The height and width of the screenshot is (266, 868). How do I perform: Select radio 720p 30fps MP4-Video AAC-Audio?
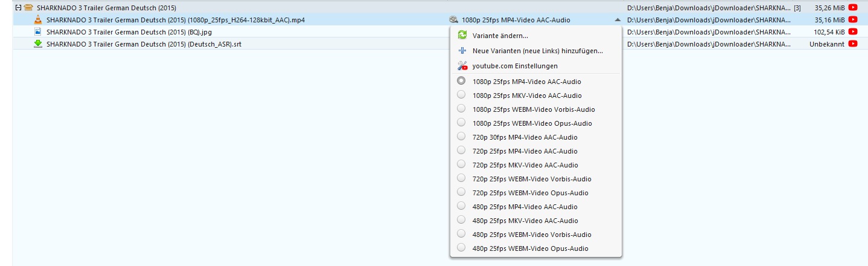[x=461, y=136]
